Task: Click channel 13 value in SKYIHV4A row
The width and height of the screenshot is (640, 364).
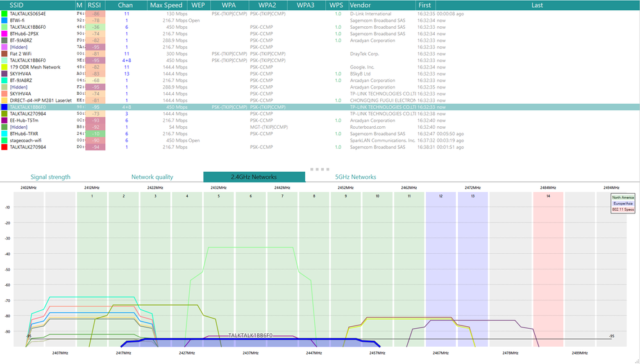Action: [126, 74]
